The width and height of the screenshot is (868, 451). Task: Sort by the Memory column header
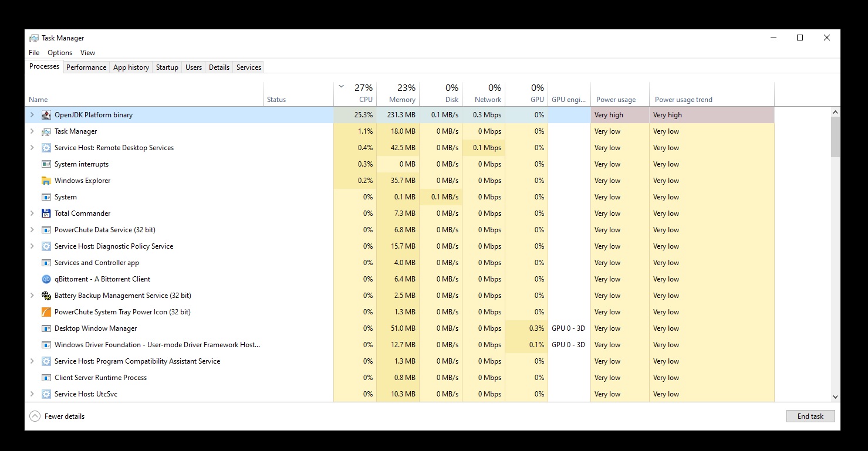tap(398, 94)
